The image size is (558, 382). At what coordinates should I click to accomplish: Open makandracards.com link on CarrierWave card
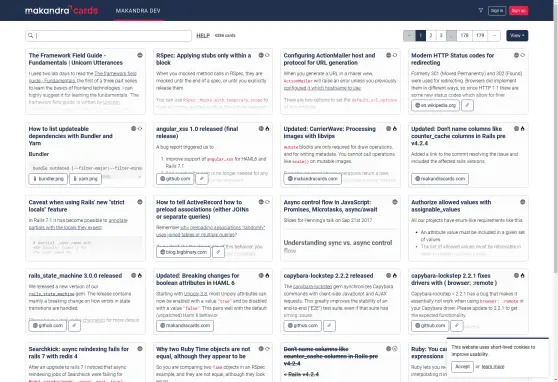coord(312,179)
